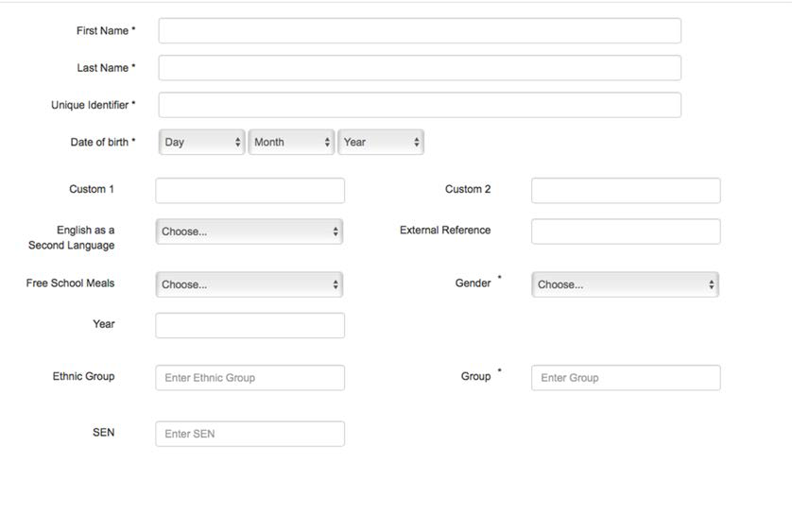Open the Gender Choose dropdown
Image resolution: width=792 pixels, height=532 pixels.
(x=626, y=284)
